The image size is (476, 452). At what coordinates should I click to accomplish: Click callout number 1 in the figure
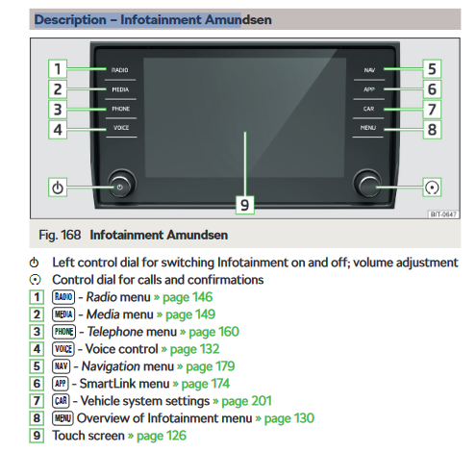(x=58, y=68)
